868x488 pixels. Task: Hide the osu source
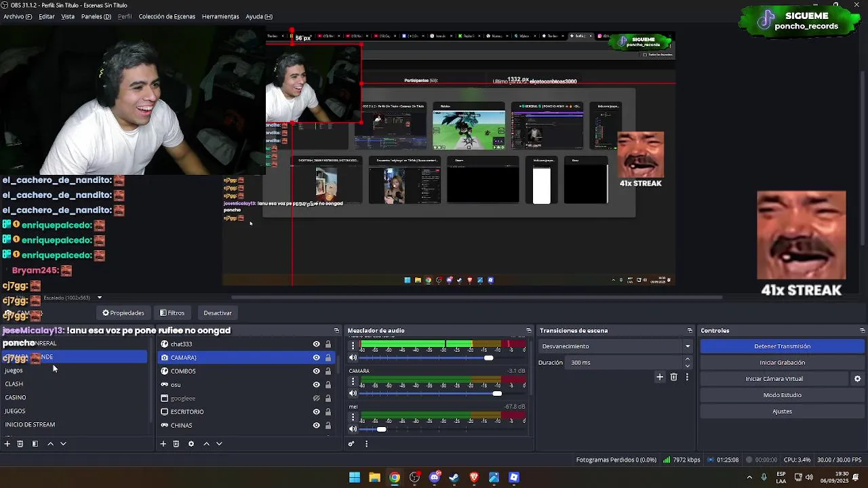click(x=316, y=385)
